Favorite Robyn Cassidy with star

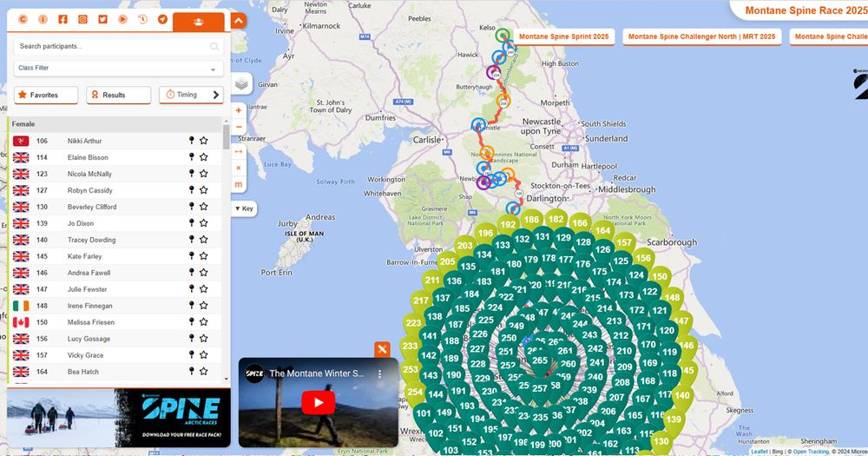coord(204,190)
